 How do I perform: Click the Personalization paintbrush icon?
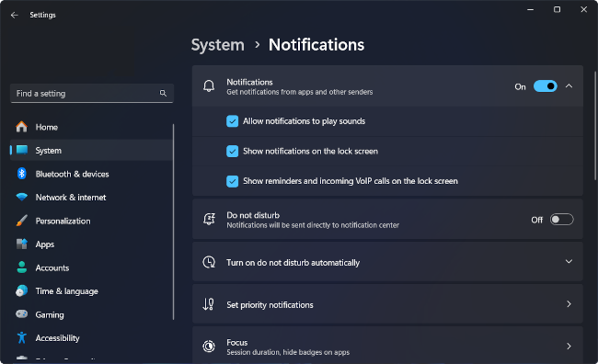22,221
